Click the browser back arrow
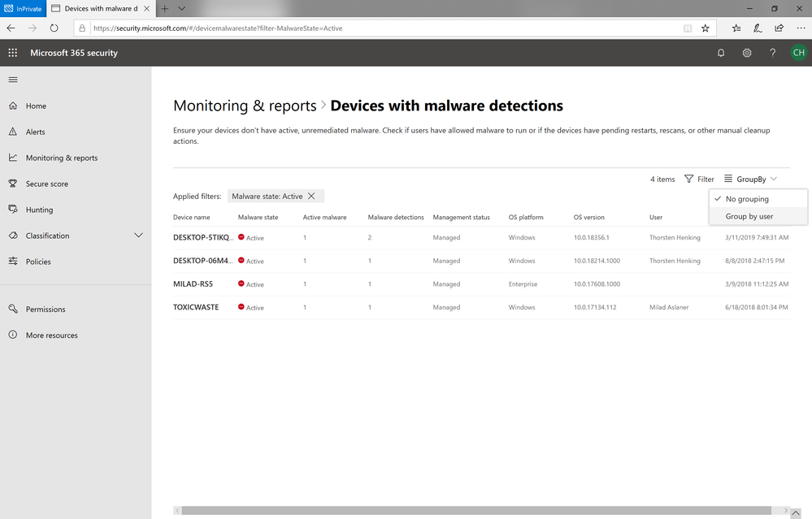Screen dimensions: 812x519 pos(11,28)
